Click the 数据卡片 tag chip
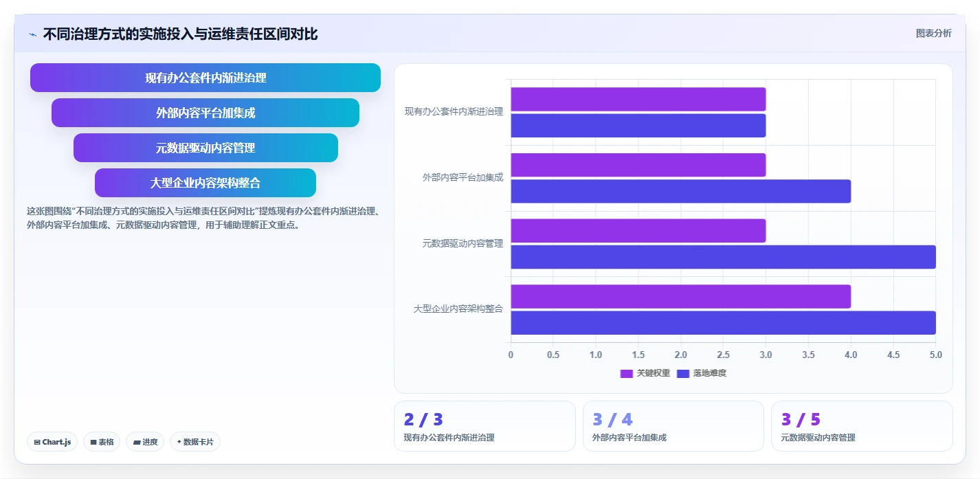Image resolution: width=980 pixels, height=479 pixels. coord(195,442)
